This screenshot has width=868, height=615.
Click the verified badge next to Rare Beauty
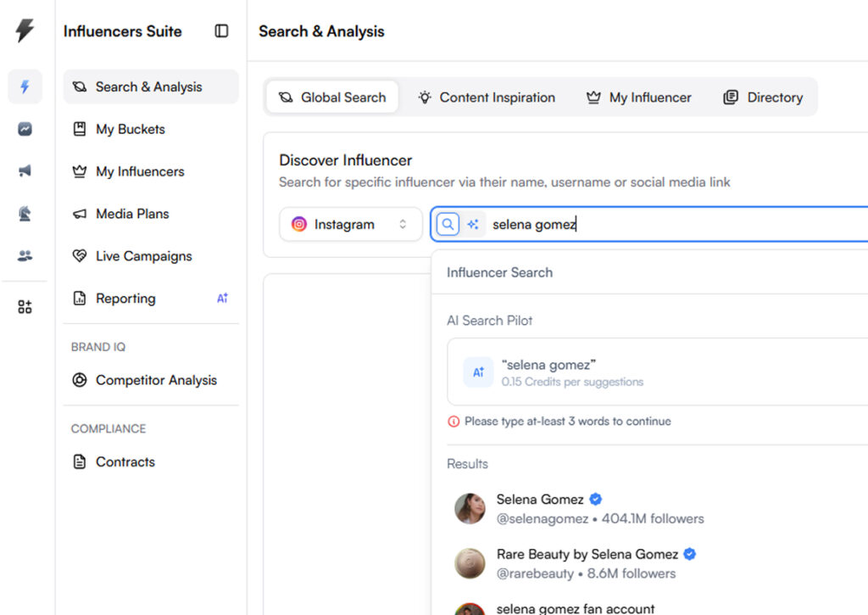tap(690, 554)
